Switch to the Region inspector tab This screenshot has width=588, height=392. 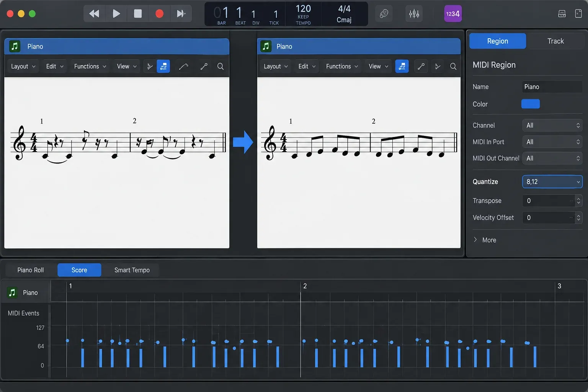(x=498, y=41)
